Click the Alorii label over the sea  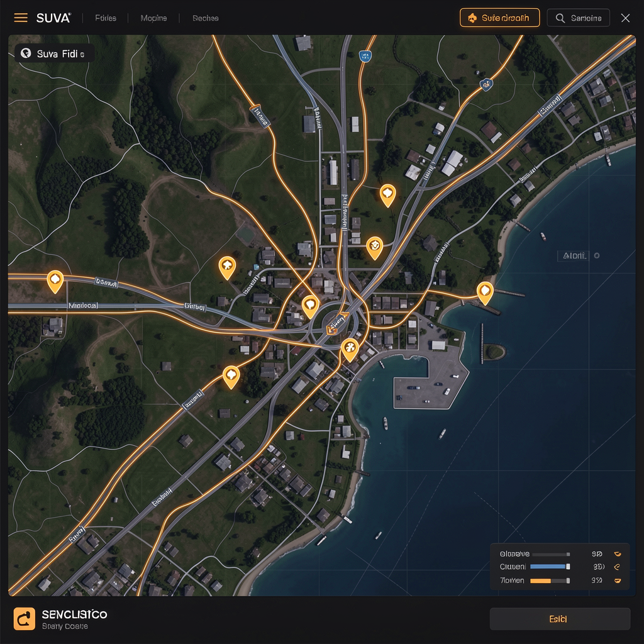click(574, 255)
